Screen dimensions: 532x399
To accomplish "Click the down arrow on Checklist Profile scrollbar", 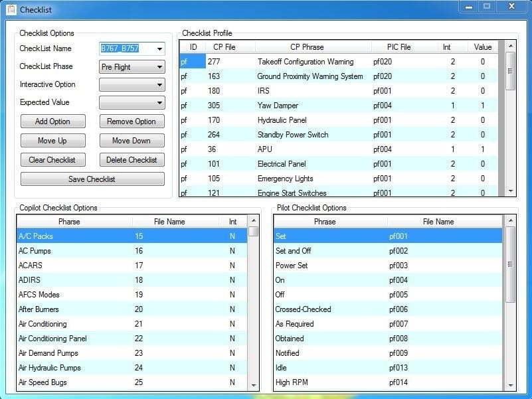I will pos(511,191).
